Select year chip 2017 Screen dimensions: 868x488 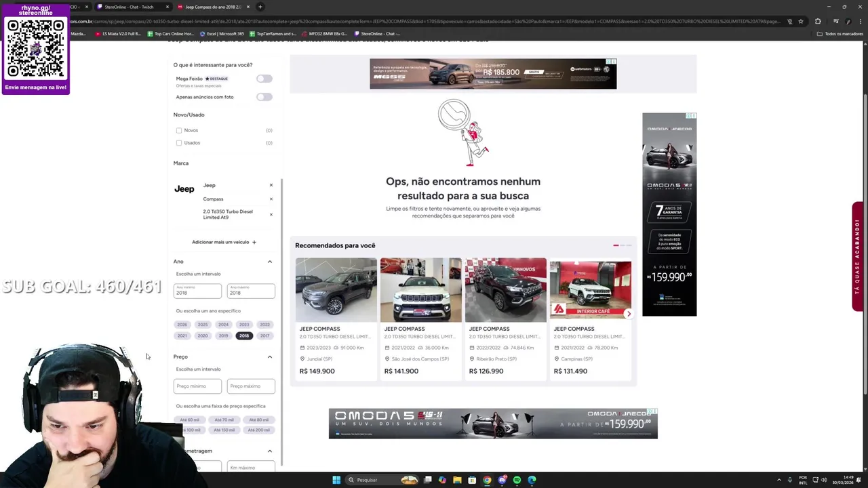[264, 336]
